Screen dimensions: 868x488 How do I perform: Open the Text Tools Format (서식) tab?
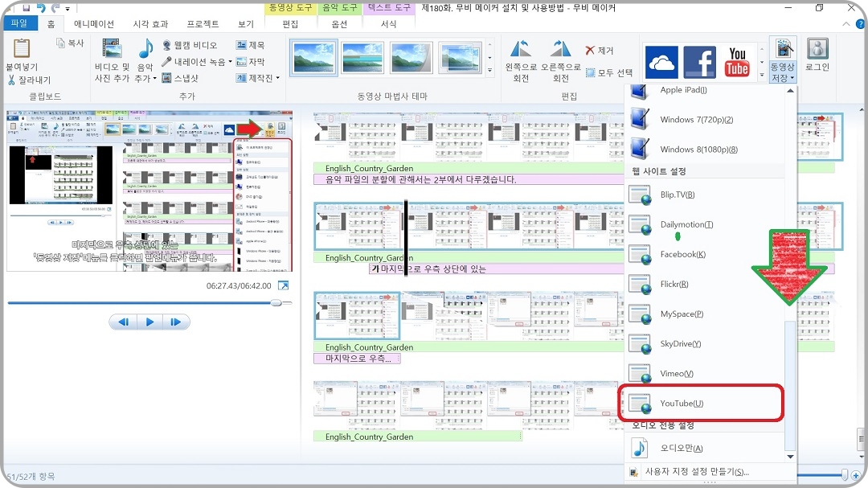tap(389, 24)
